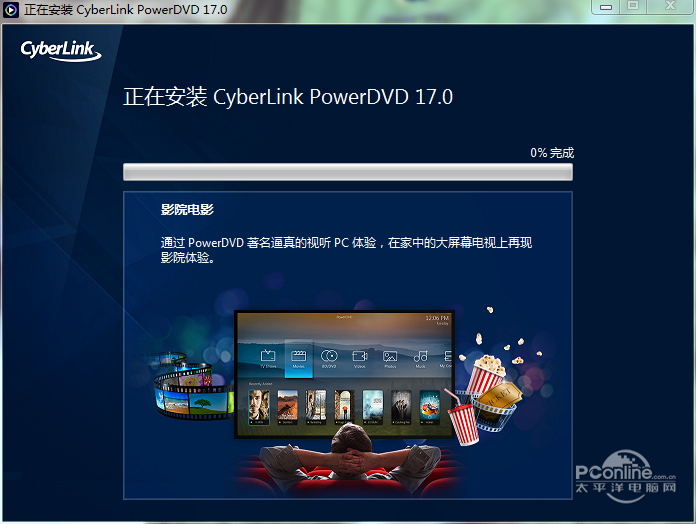This screenshot has height=524, width=696.
Task: Click the description text starting "通过 PowerDVD"
Action: click(346, 250)
